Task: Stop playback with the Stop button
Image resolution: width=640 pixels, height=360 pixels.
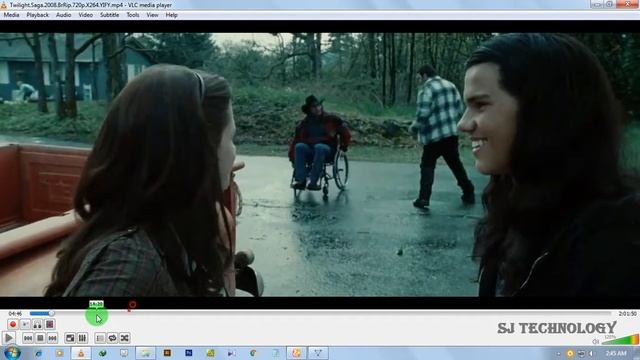Action: (40, 338)
